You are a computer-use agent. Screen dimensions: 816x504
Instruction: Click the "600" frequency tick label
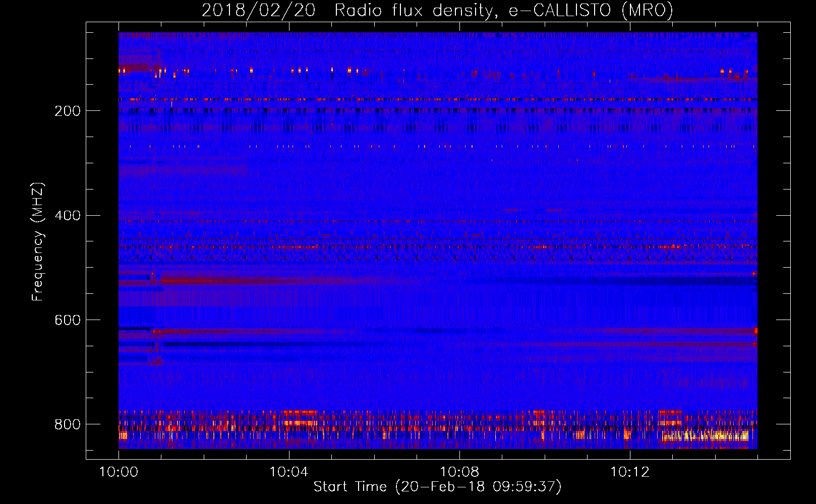coord(68,321)
